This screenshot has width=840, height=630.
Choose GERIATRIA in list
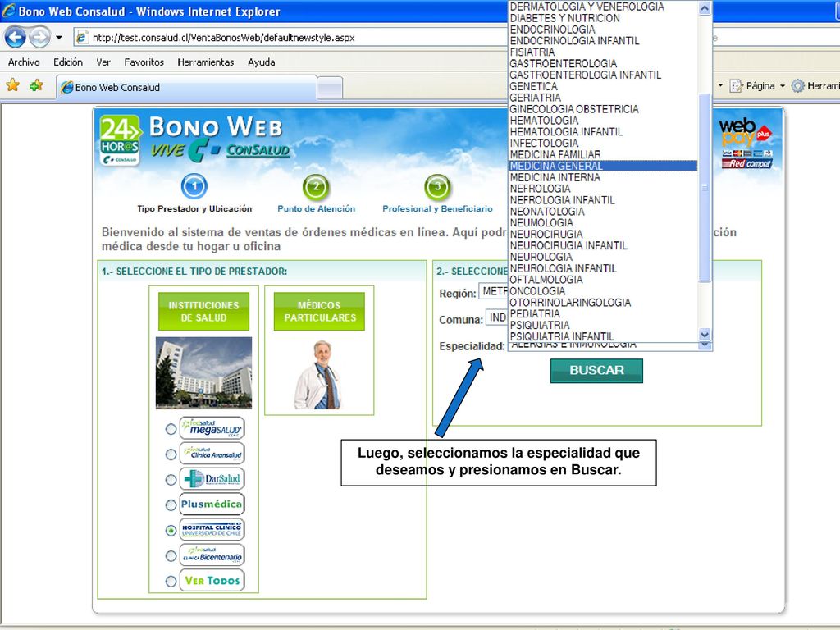click(x=603, y=98)
